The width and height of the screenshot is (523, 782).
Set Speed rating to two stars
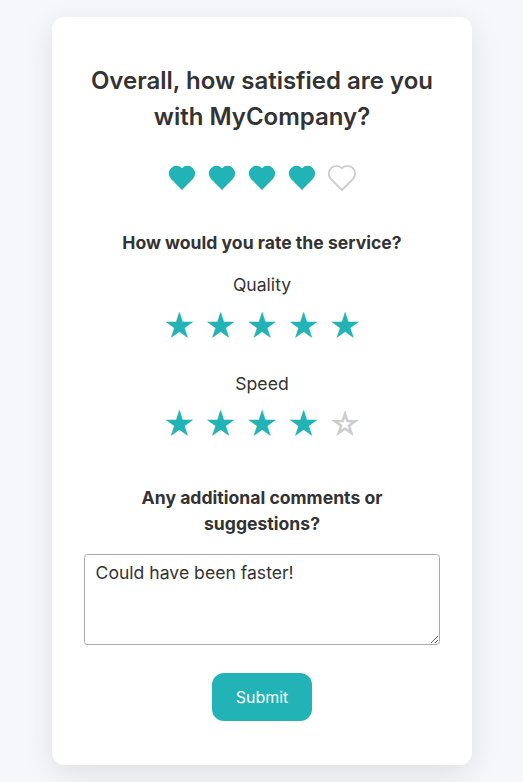[x=221, y=424]
